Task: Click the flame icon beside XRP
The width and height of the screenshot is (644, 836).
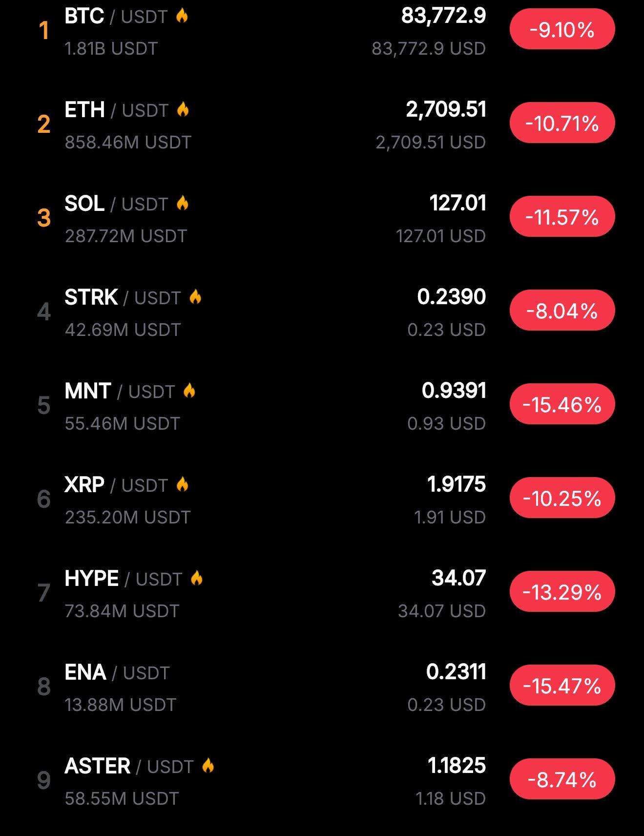Action: tap(183, 484)
